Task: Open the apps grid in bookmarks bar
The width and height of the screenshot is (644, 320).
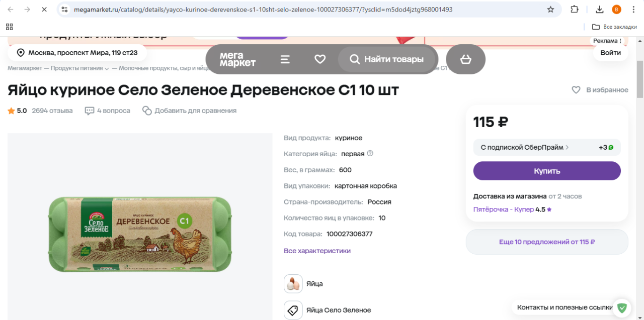Action: (10, 27)
